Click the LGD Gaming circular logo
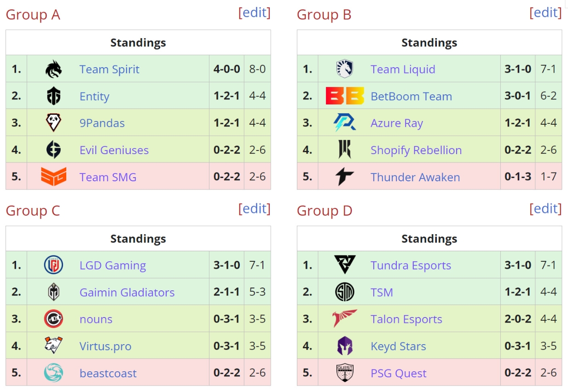This screenshot has width=568, height=392. click(x=53, y=265)
